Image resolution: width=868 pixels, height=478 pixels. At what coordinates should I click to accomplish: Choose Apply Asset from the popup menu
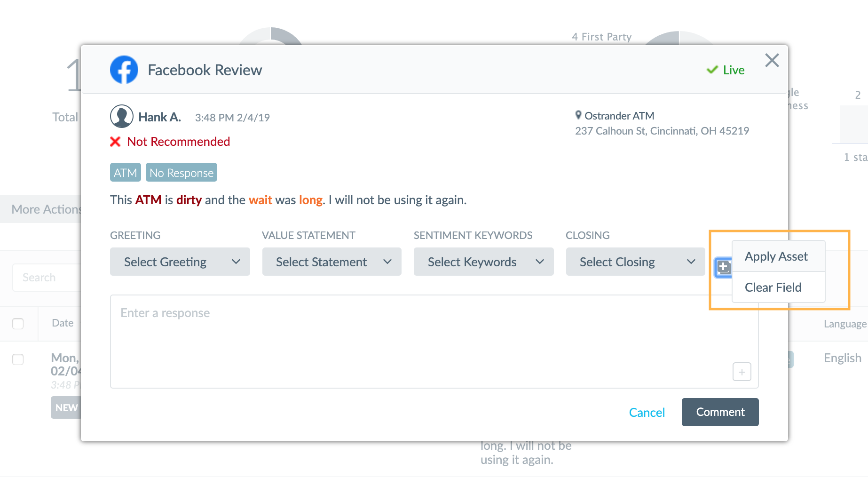(779, 256)
